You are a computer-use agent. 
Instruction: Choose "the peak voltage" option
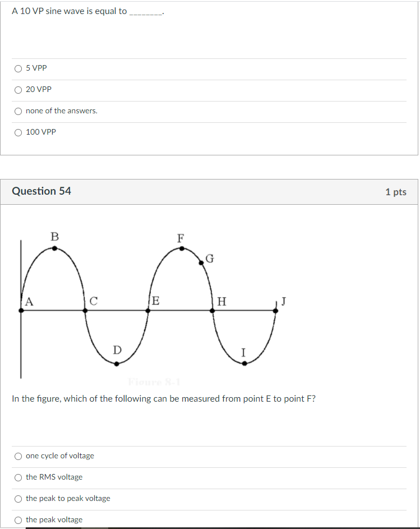click(x=17, y=519)
